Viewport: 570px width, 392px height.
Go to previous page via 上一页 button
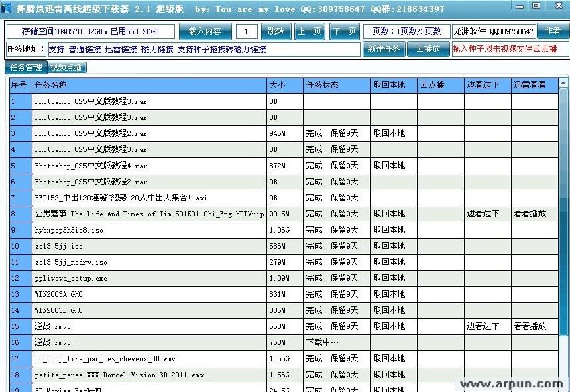[310, 31]
